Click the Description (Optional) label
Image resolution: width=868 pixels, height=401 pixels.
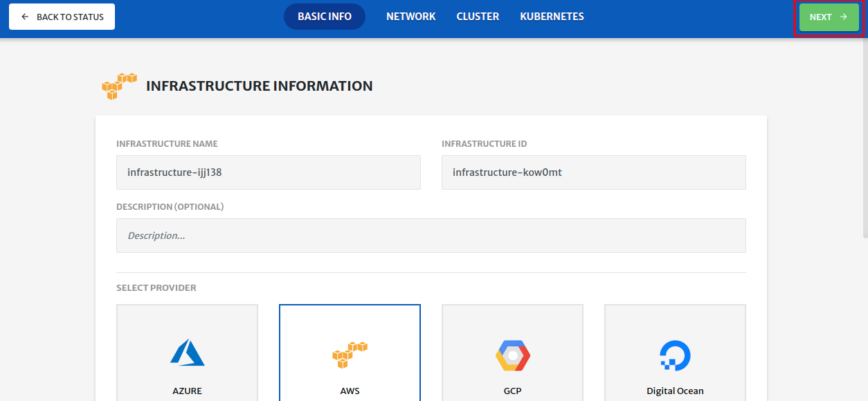tap(170, 206)
